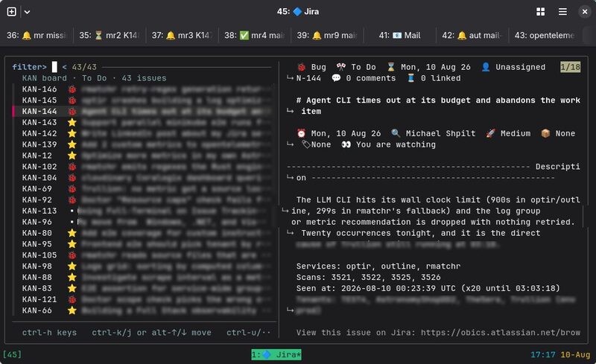Switch to tab 35 mr2 K14
Viewport: 596px width, 364px height.
point(109,35)
